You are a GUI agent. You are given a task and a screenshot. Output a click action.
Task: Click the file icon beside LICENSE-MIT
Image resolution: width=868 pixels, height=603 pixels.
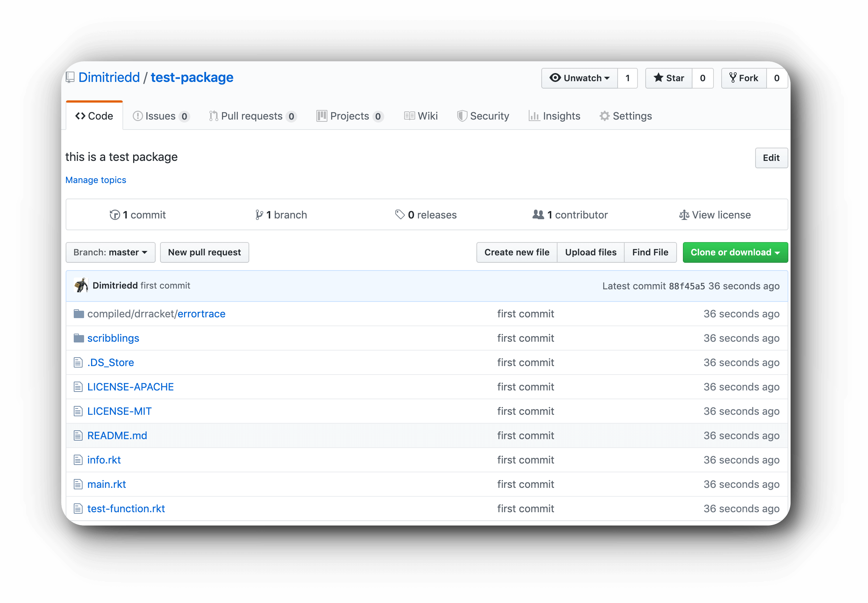pos(78,411)
